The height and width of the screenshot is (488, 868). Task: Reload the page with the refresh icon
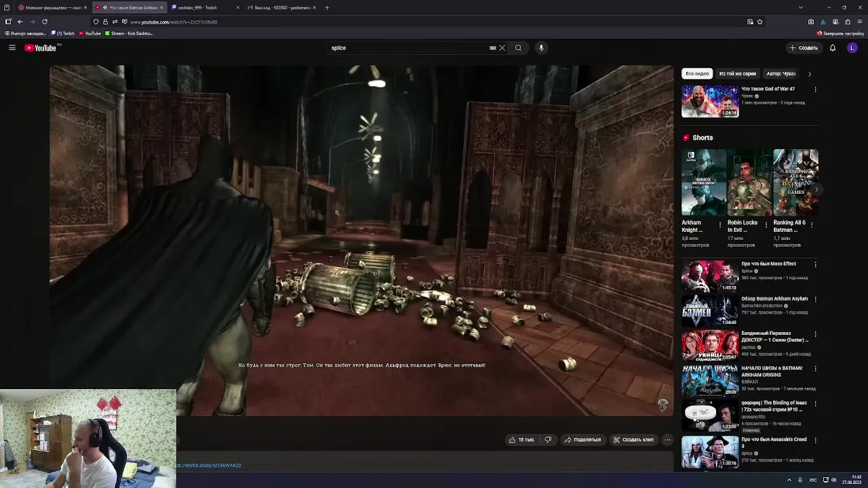[45, 22]
